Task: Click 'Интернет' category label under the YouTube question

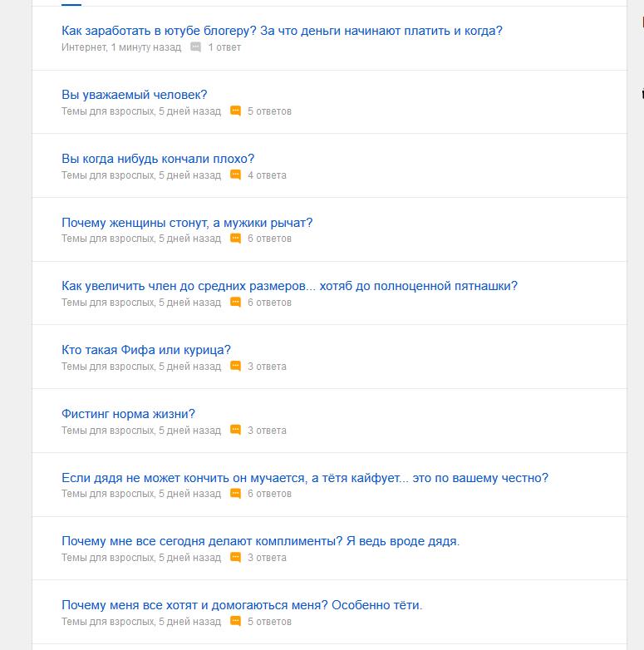Action: (84, 47)
